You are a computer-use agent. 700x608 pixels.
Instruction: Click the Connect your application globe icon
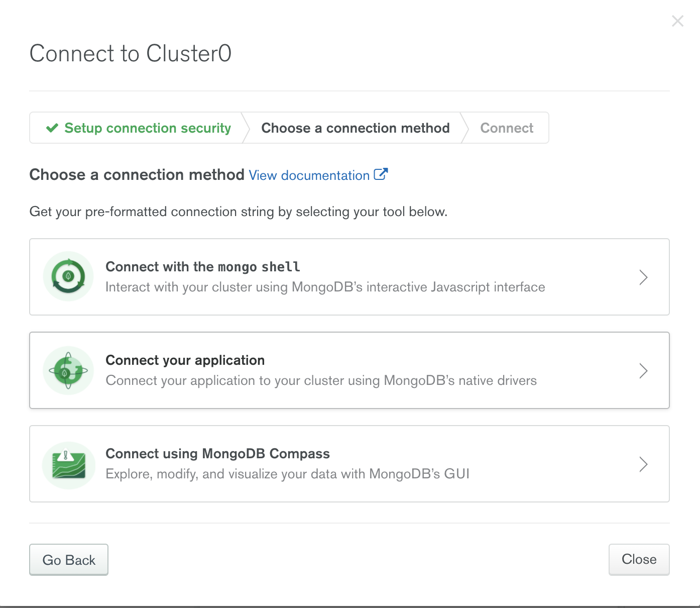[68, 370]
